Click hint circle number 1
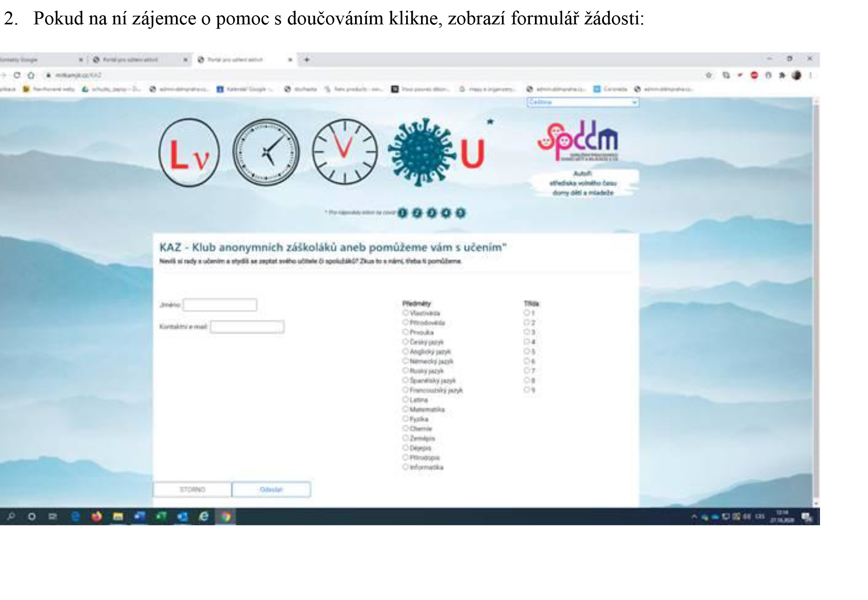 pyautogui.click(x=403, y=213)
